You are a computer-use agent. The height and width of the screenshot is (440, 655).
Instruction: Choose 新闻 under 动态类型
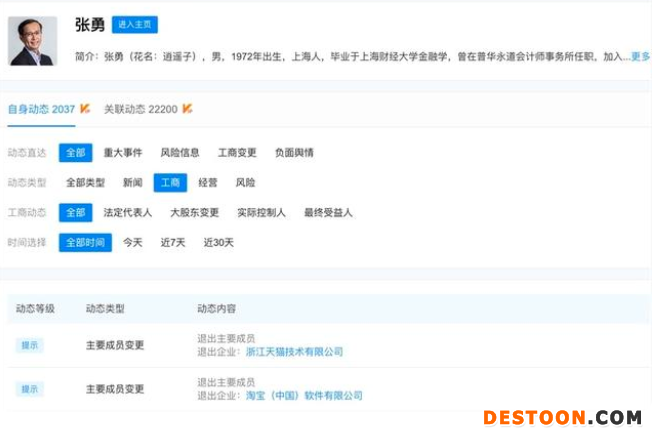[132, 183]
